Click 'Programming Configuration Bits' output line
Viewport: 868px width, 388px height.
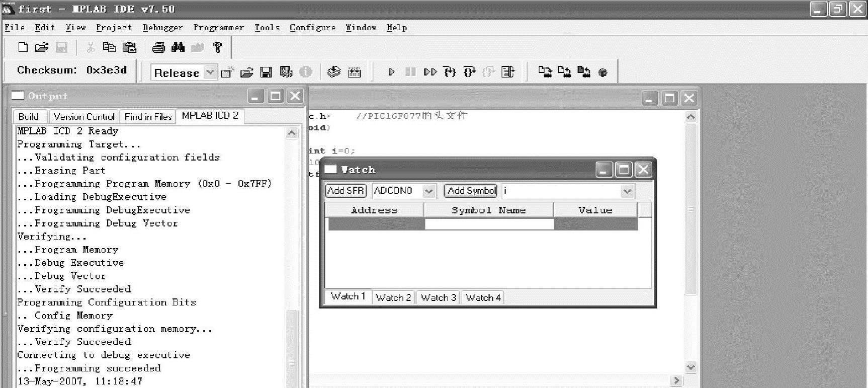(x=107, y=302)
